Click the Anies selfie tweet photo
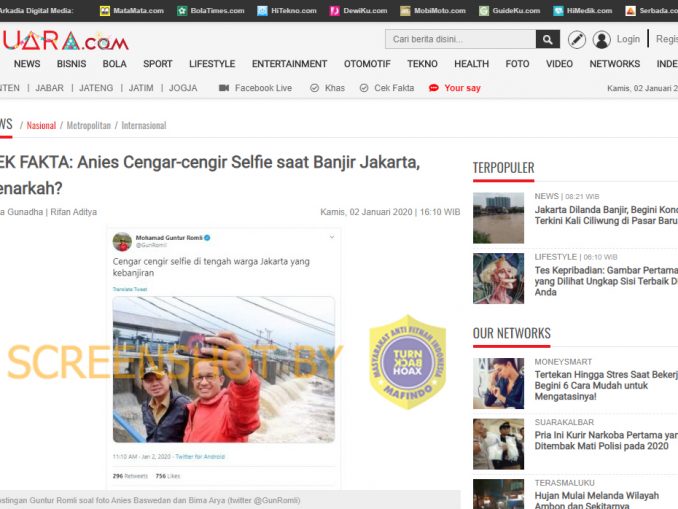This screenshot has height=509, width=678. point(224,369)
